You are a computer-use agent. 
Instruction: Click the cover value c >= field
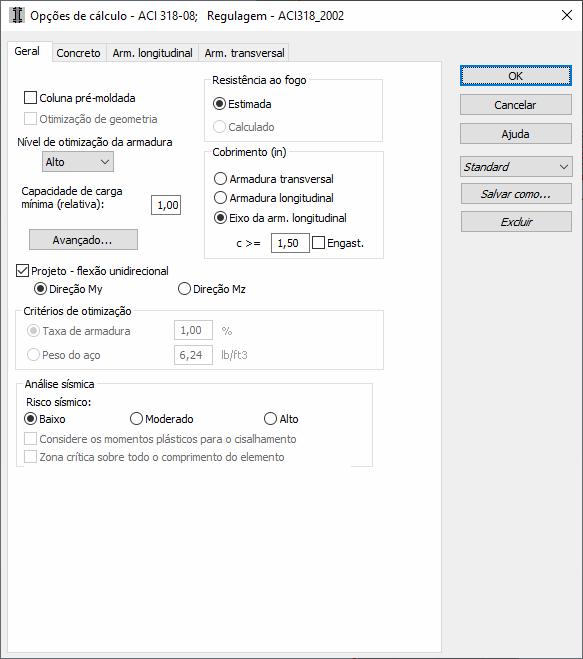click(x=290, y=243)
